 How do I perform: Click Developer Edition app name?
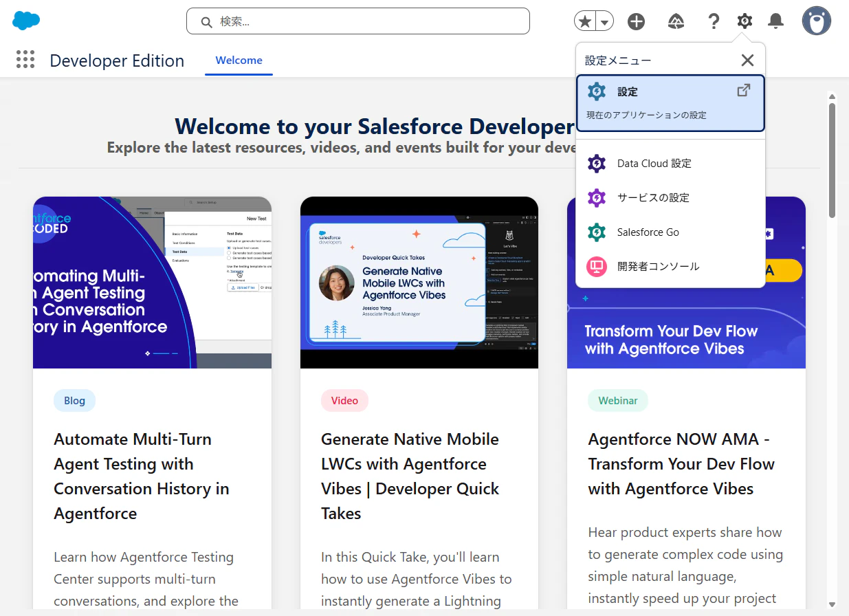(117, 60)
